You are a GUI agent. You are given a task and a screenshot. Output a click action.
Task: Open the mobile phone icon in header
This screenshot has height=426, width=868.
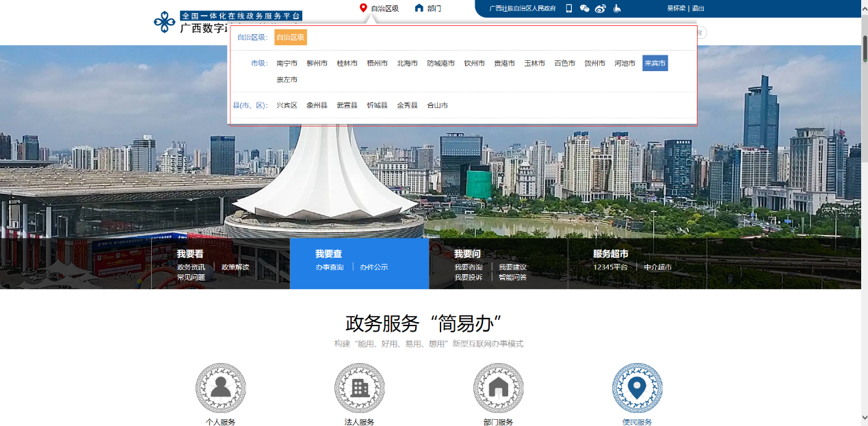pyautogui.click(x=568, y=9)
